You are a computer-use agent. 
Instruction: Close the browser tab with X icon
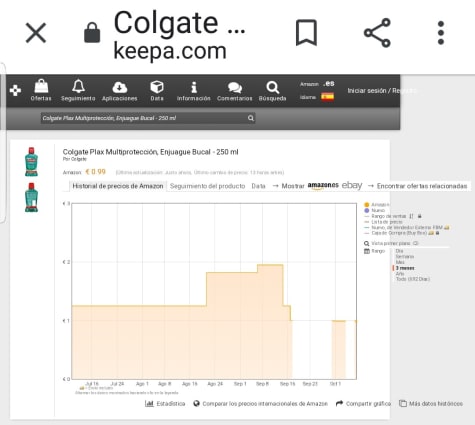tap(36, 33)
